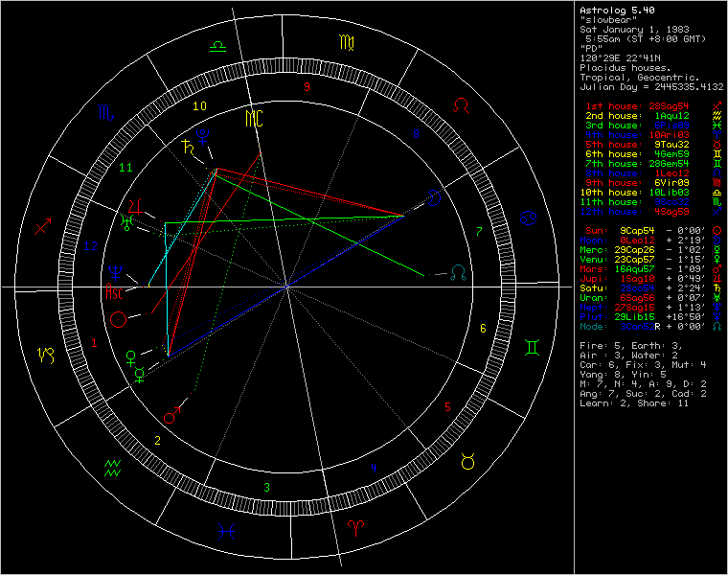Click the Jupiter symbol in the chart
The height and width of the screenshot is (575, 728).
point(135,208)
